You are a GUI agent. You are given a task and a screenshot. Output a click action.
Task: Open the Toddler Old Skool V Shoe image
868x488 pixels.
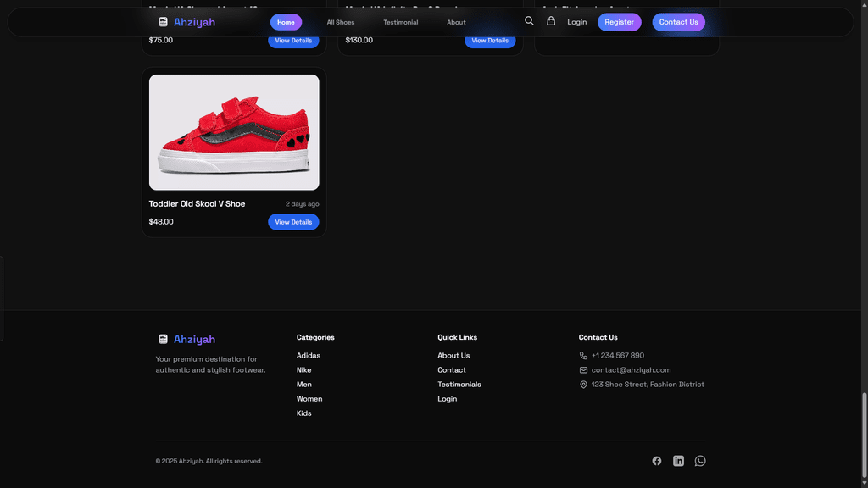pos(234,132)
